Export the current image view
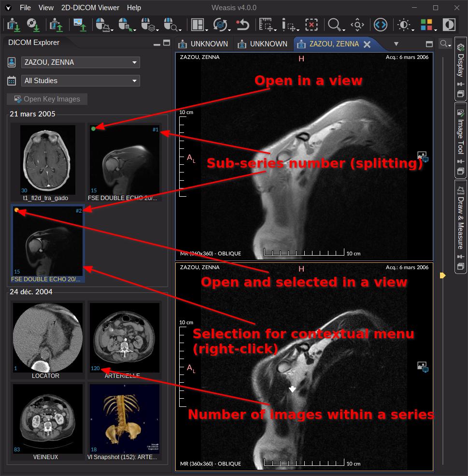The image size is (468, 476). [80, 25]
